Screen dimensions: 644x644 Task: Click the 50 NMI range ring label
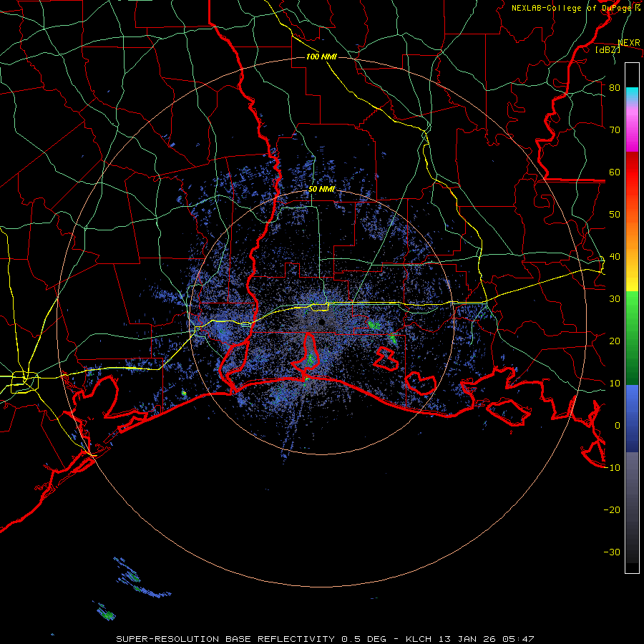[x=321, y=190]
